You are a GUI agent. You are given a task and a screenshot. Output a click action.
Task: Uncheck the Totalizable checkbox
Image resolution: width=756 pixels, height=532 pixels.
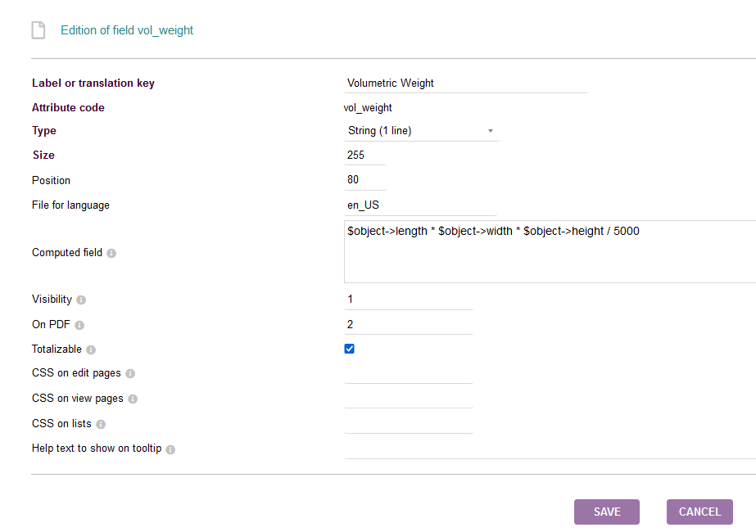point(350,349)
